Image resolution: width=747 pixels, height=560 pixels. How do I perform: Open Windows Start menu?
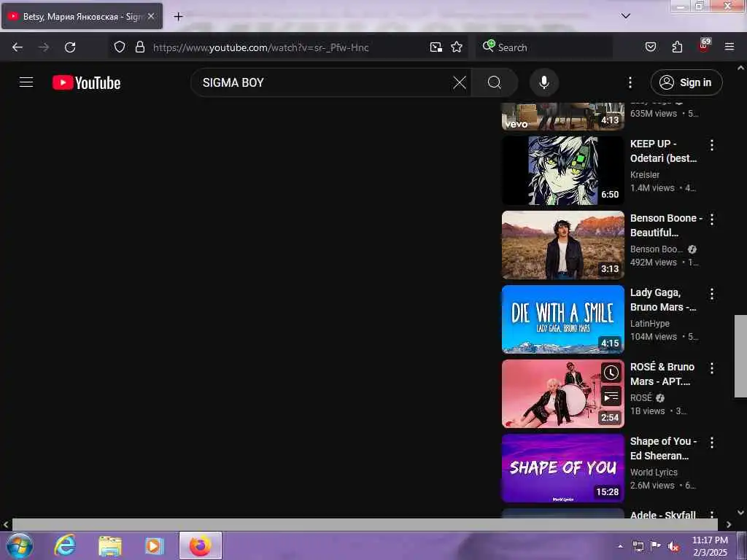click(20, 545)
